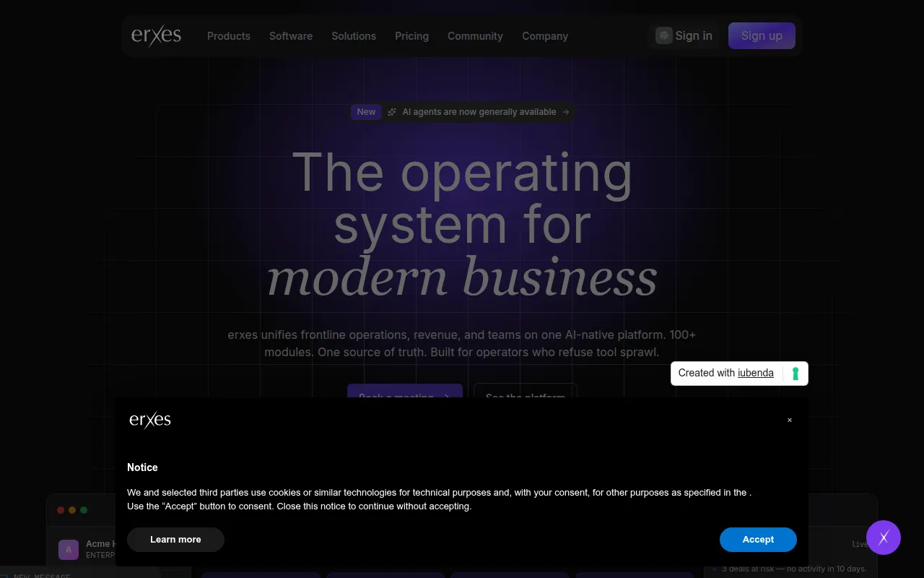Click the '3 deals at risk' text
Image resolution: width=924 pixels, height=578 pixels.
pyautogui.click(x=794, y=569)
